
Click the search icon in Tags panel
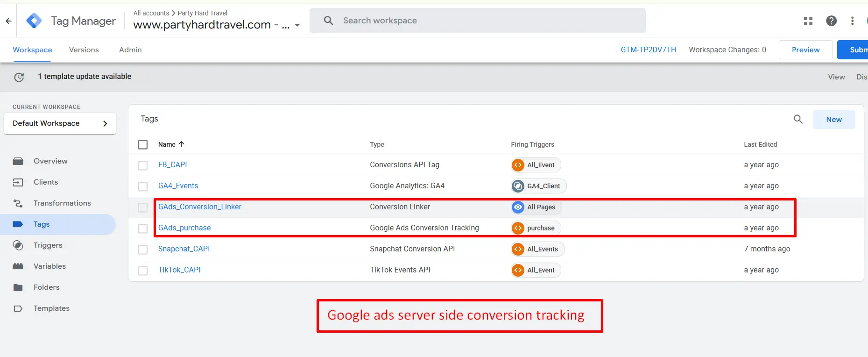tap(798, 120)
